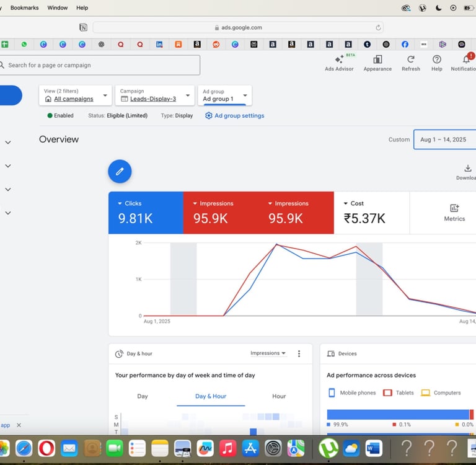Click the Ad group settings link

pyautogui.click(x=239, y=116)
